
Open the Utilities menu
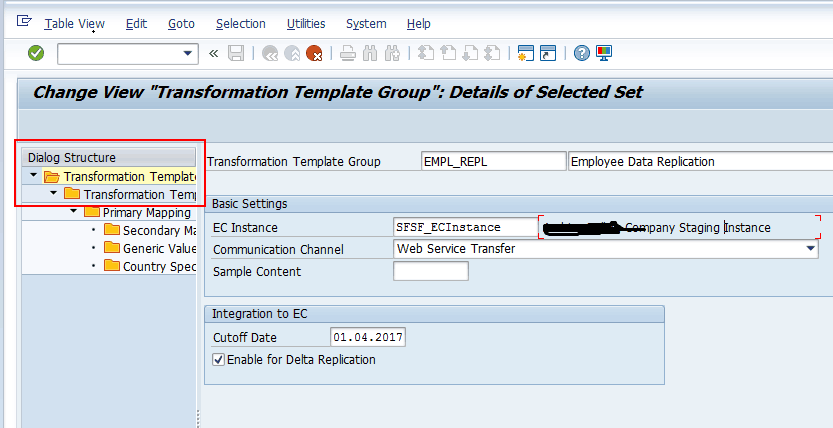tap(305, 23)
